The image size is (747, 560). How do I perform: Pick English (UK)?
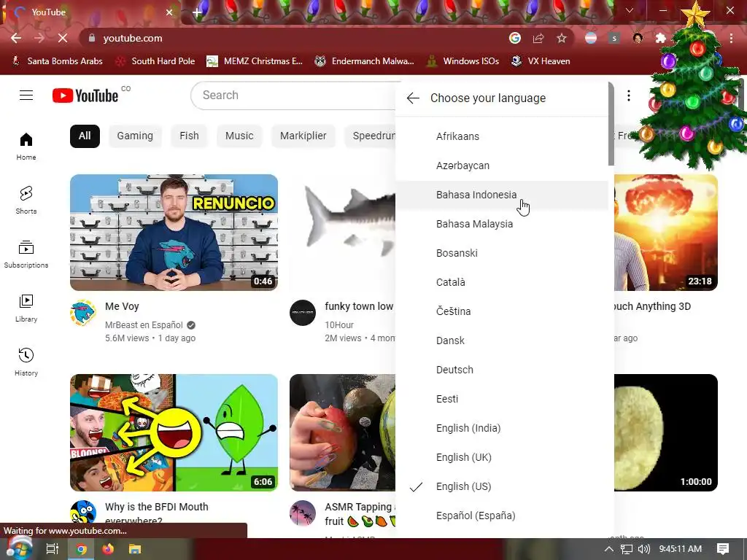[502, 457]
